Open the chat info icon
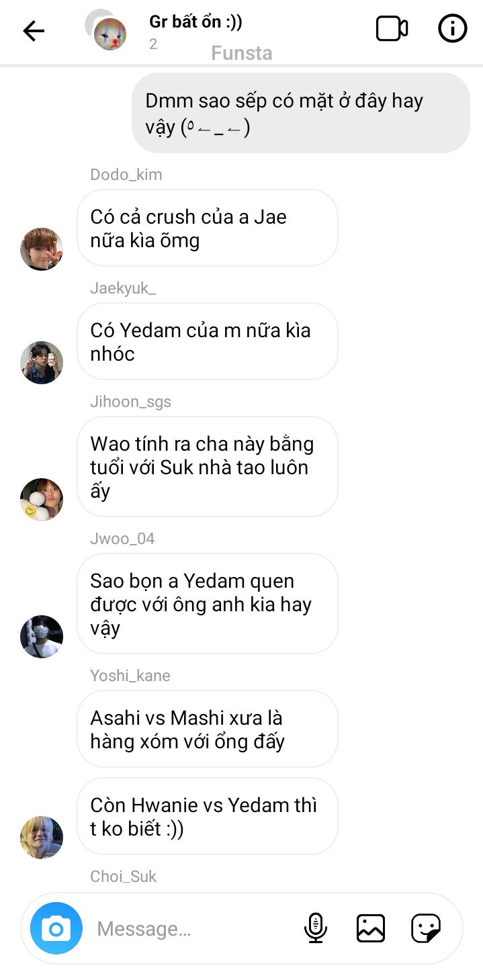Screen dimensions: 483x980 pyautogui.click(x=452, y=29)
